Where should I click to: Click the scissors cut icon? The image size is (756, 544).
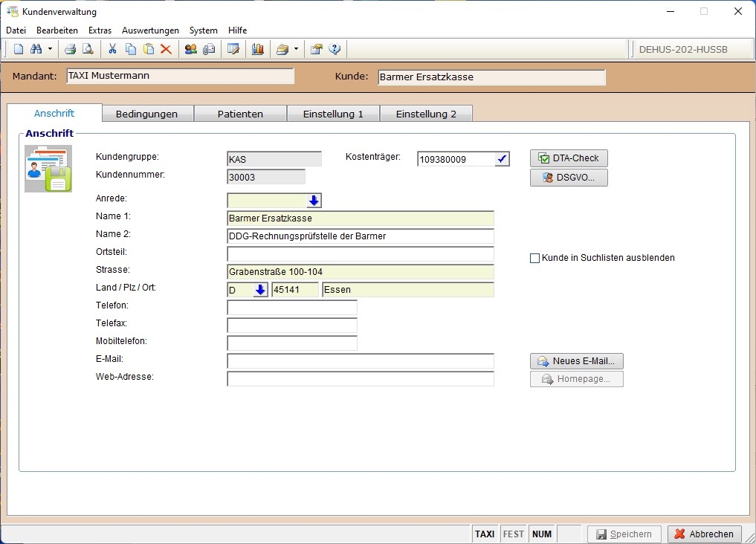click(x=112, y=49)
